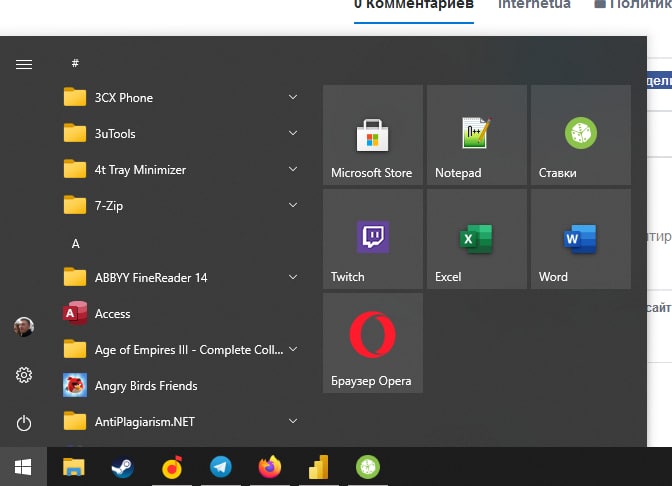Open Settings gear in Start menu

click(24, 375)
